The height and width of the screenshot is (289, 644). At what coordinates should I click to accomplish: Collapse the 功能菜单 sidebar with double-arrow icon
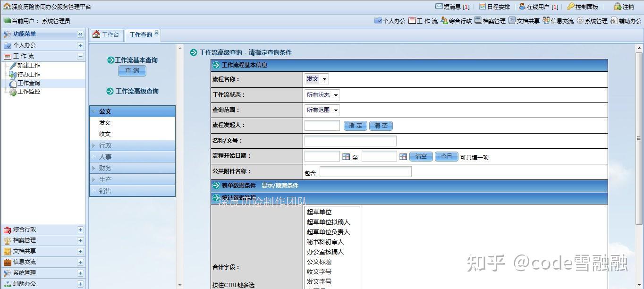pyautogui.click(x=80, y=34)
